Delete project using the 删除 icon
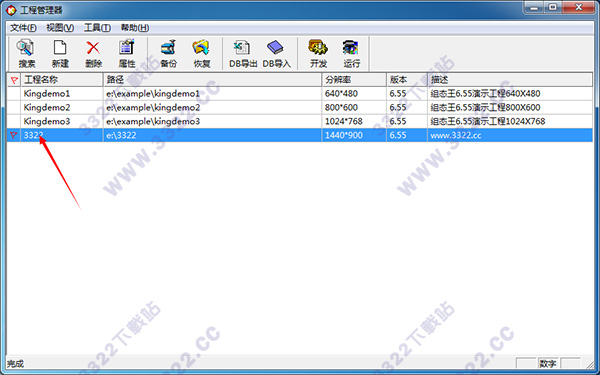The height and width of the screenshot is (375, 600). point(93,54)
